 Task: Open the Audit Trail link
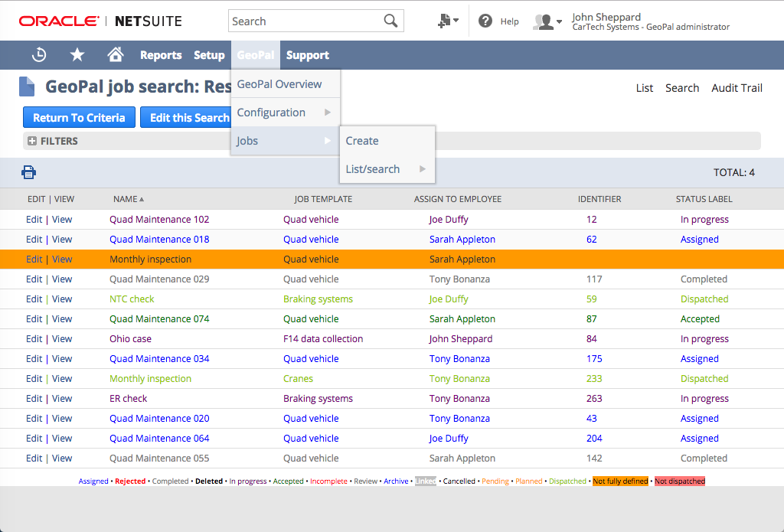tap(736, 88)
